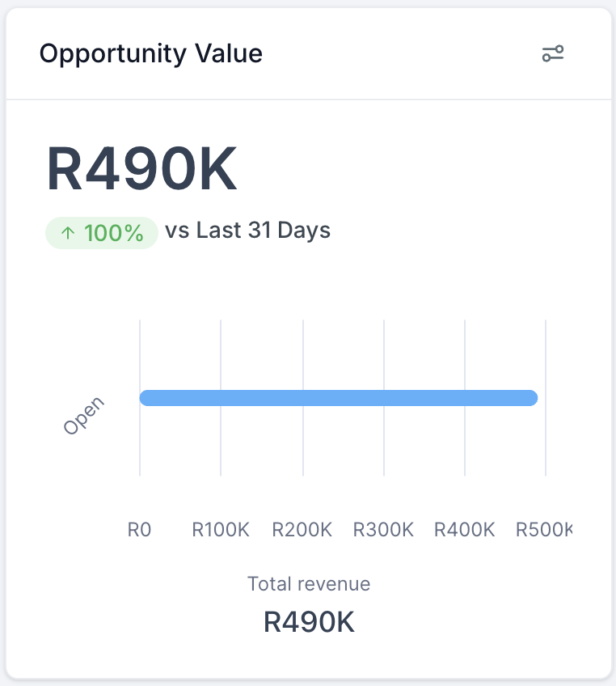Click the Open axis label
616x686 pixels.
(x=83, y=416)
